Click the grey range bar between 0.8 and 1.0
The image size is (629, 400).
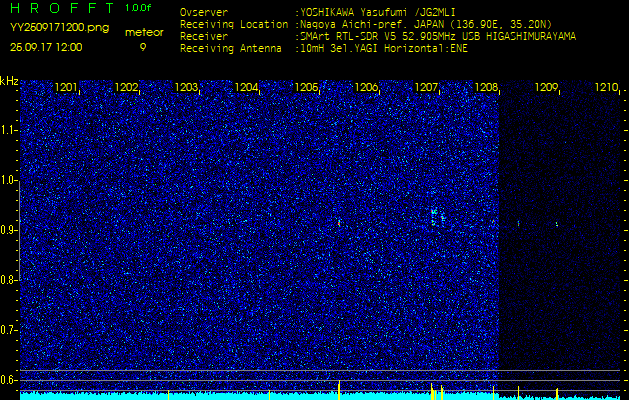point(19,231)
